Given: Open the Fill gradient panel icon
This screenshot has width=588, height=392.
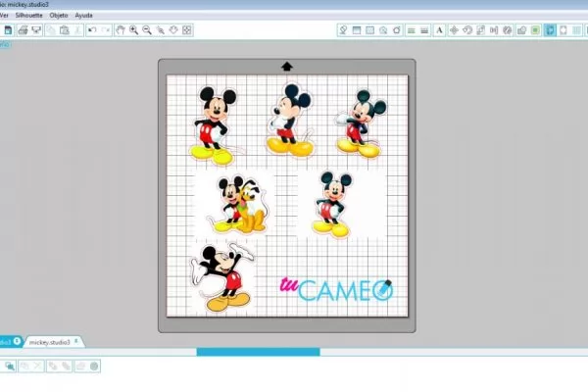Looking at the screenshot, I should [x=357, y=30].
